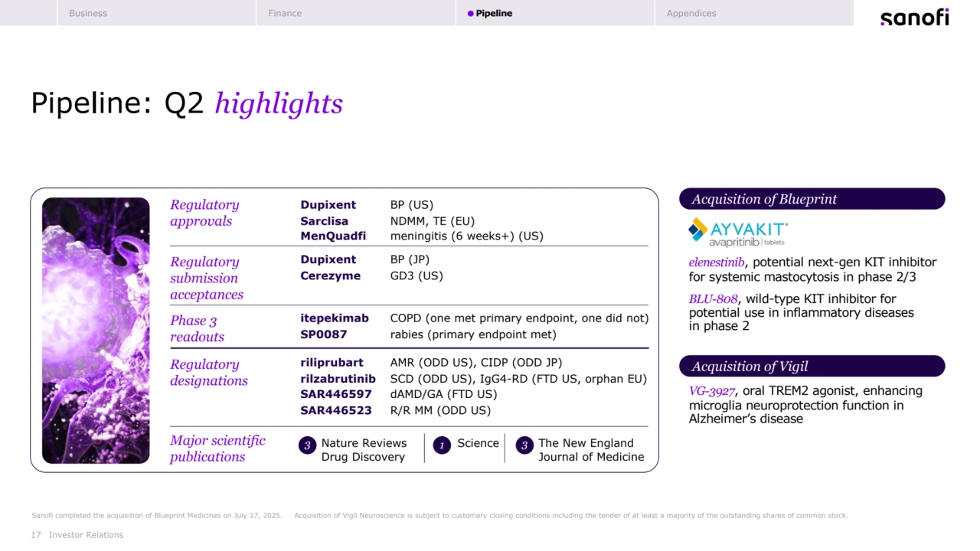Image resolution: width=980 pixels, height=551 pixels.
Task: Click the meningitis (6 weeks+) (US) text
Action: click(467, 236)
